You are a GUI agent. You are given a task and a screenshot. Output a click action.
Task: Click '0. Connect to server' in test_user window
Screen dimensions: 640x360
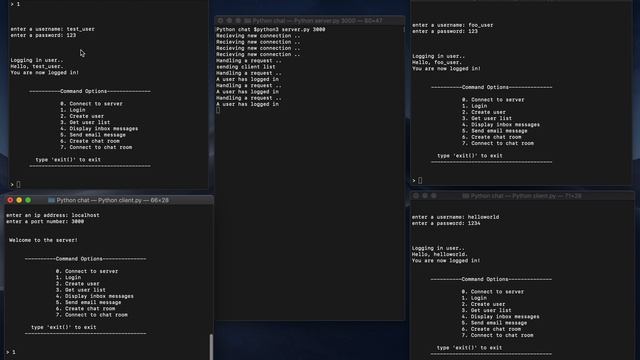pos(91,104)
